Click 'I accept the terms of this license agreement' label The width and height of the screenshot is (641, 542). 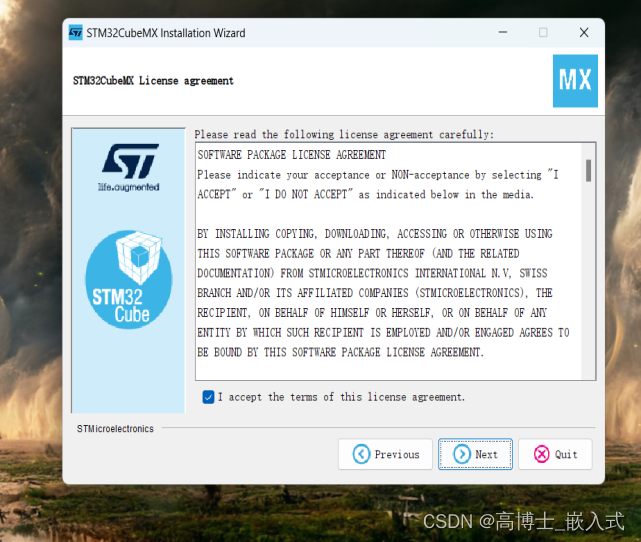tap(342, 397)
